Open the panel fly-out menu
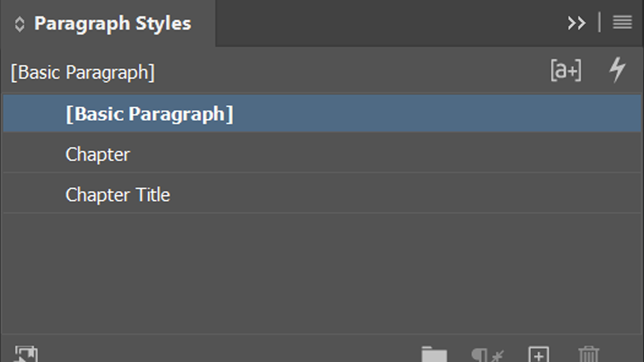This screenshot has width=644, height=362. pos(622,22)
